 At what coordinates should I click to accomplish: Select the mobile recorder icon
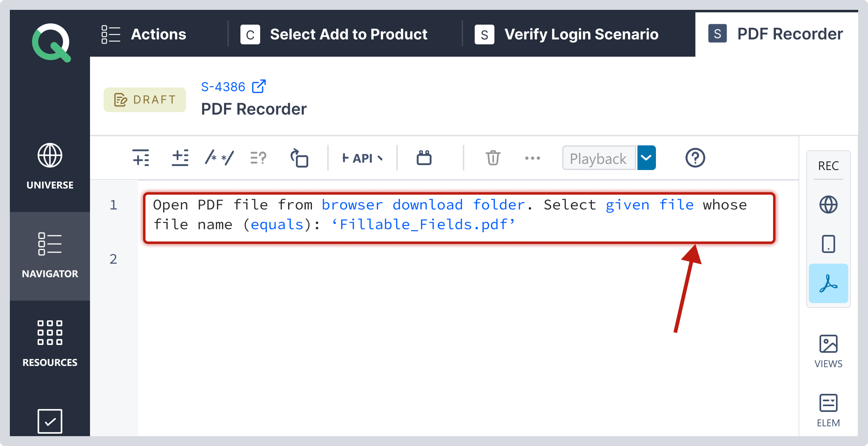pyautogui.click(x=829, y=244)
